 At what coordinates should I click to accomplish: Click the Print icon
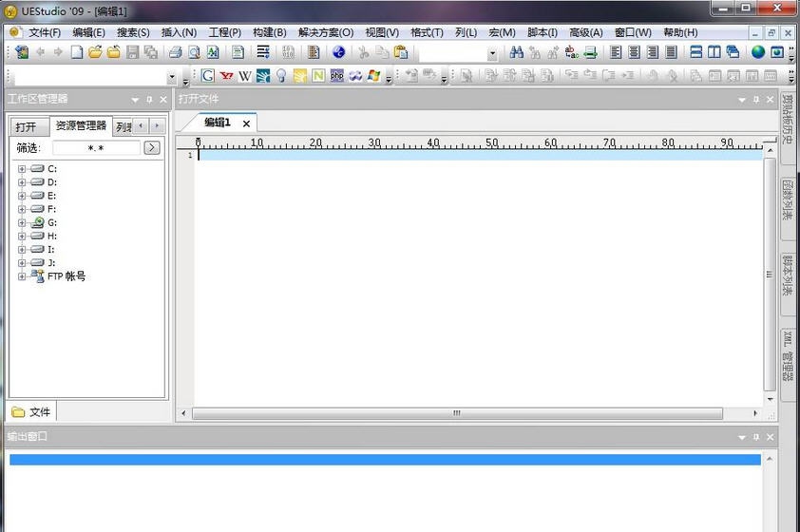[176, 52]
